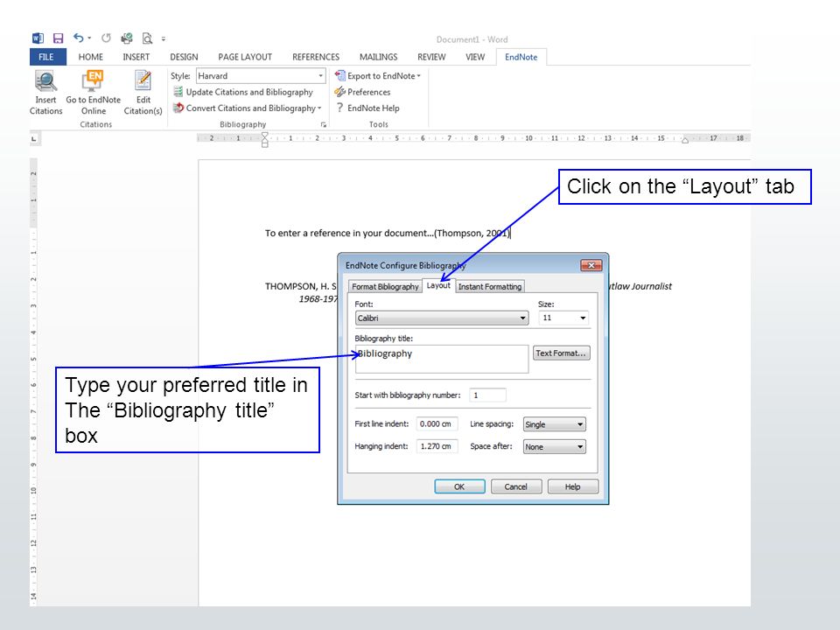840x630 pixels.
Task: Undo the last action
Action: tap(78, 38)
